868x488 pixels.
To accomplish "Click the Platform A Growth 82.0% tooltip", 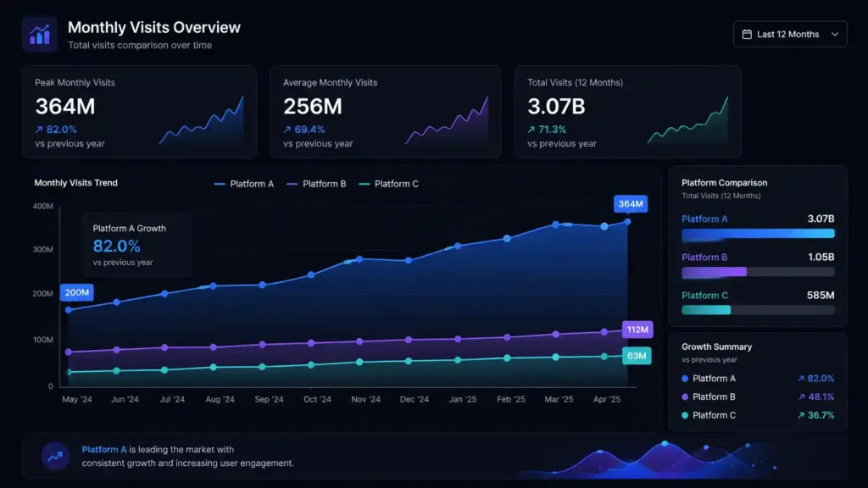I will pos(136,245).
